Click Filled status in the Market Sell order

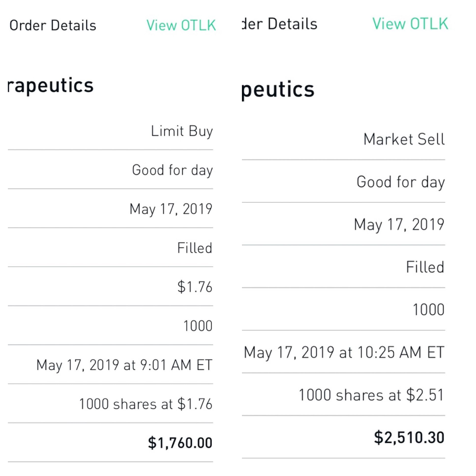coord(425,267)
